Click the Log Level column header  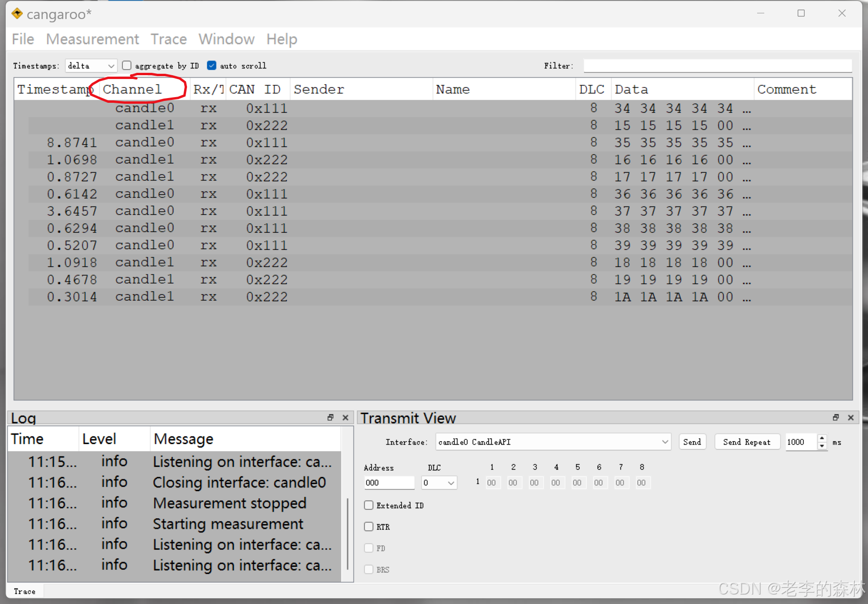point(114,439)
